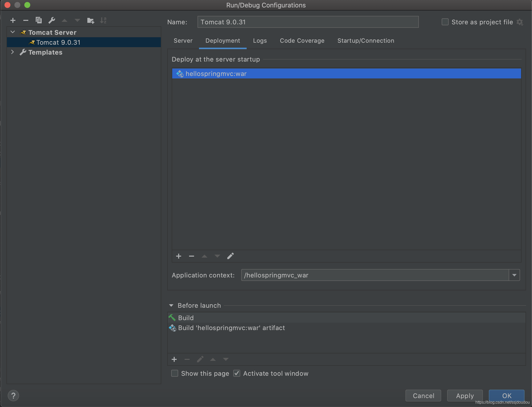Cancel the configuration dialog
Image resolution: width=532 pixels, height=407 pixels.
click(423, 396)
